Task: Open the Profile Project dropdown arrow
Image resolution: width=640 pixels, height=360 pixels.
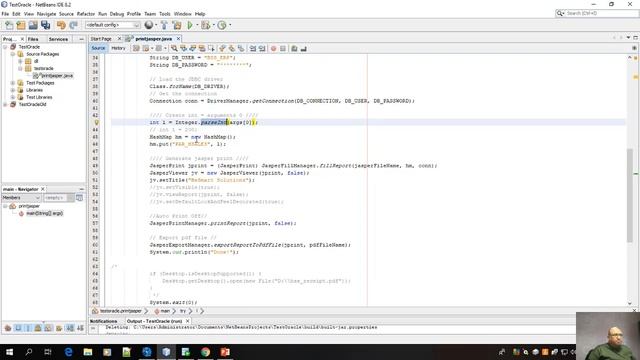Action: pos(230,25)
